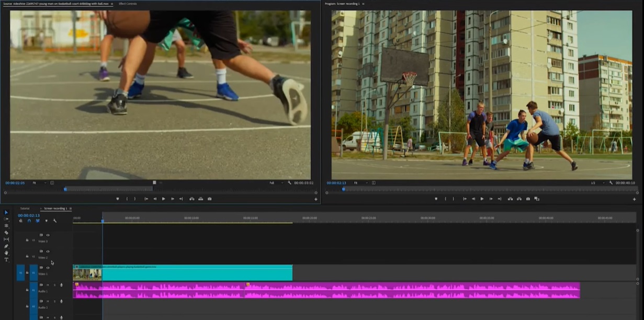Image resolution: width=644 pixels, height=320 pixels.
Task: Click the Source monitor Insert button
Action: (x=191, y=199)
